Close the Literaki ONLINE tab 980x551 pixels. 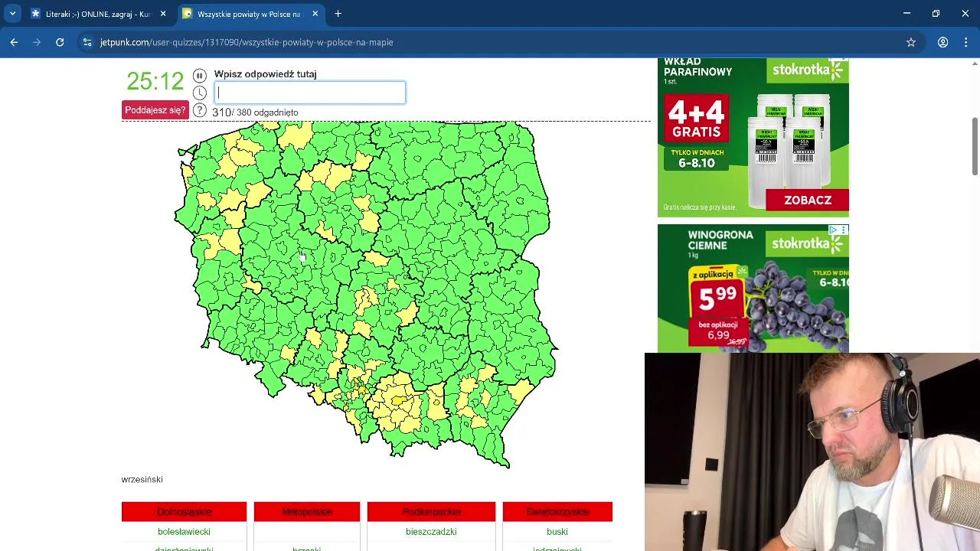(163, 14)
